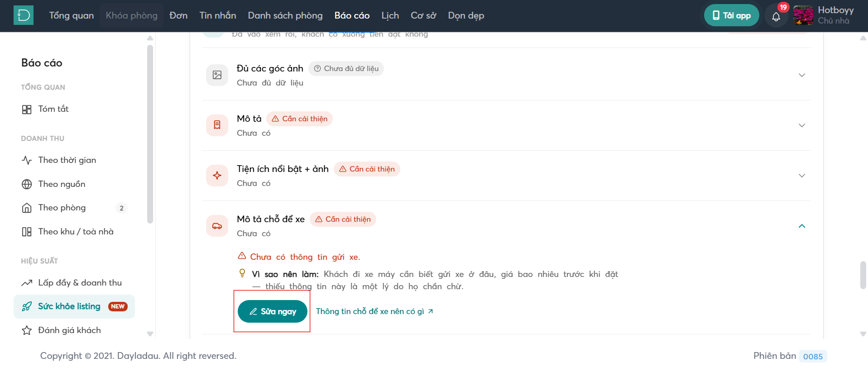
Task: Click the sidebar scrollbar thumb
Action: [150, 134]
